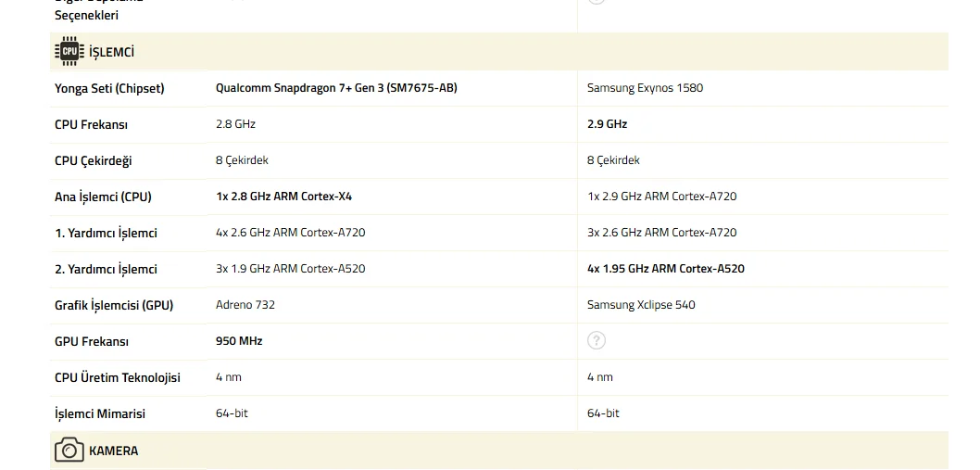Image resolution: width=980 pixels, height=470 pixels.
Task: Click the CPU chip icon beside İŞLEMCİ
Action: tap(69, 51)
